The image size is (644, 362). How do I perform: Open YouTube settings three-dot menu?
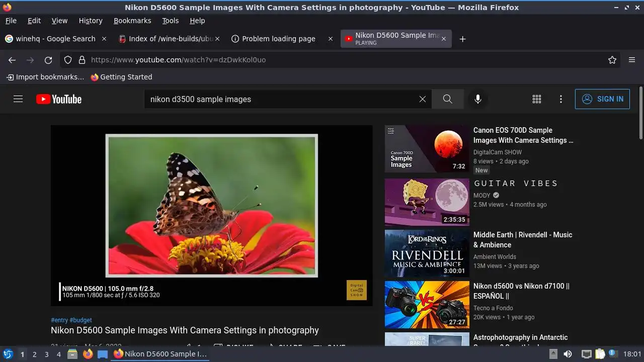pos(561,99)
